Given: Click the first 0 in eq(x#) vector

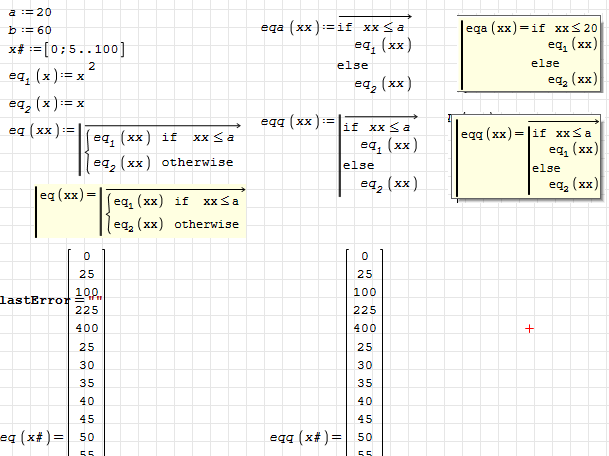Looking at the screenshot, I should pyautogui.click(x=86, y=256).
